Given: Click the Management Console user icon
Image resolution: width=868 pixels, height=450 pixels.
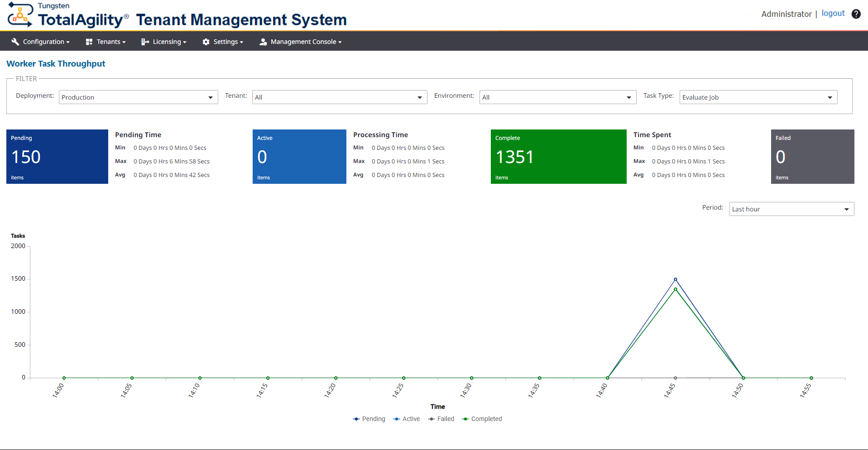Looking at the screenshot, I should [x=263, y=41].
